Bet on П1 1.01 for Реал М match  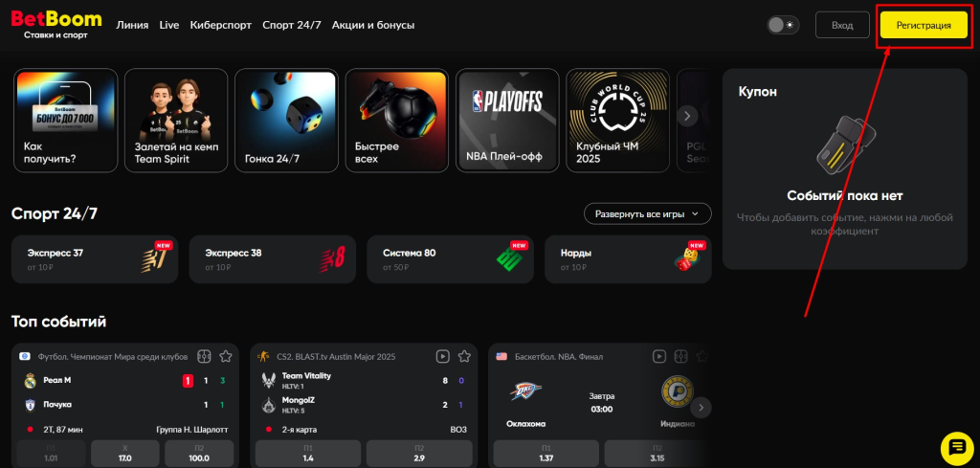52,455
